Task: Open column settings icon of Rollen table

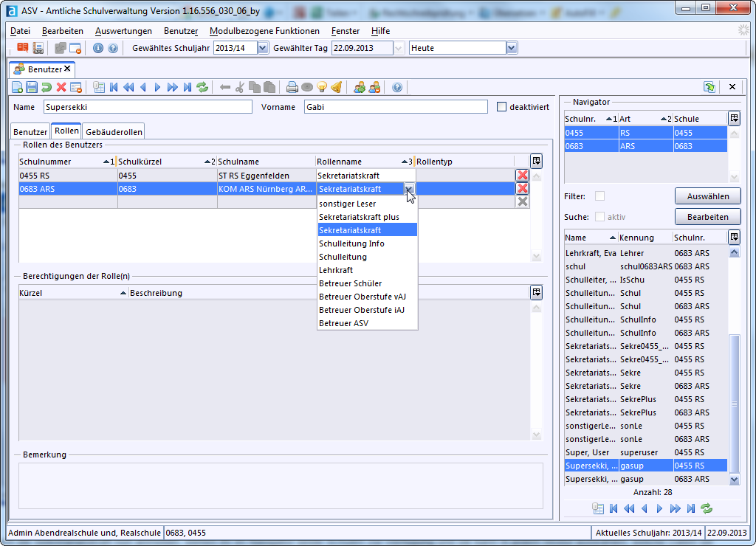Action: [x=536, y=161]
